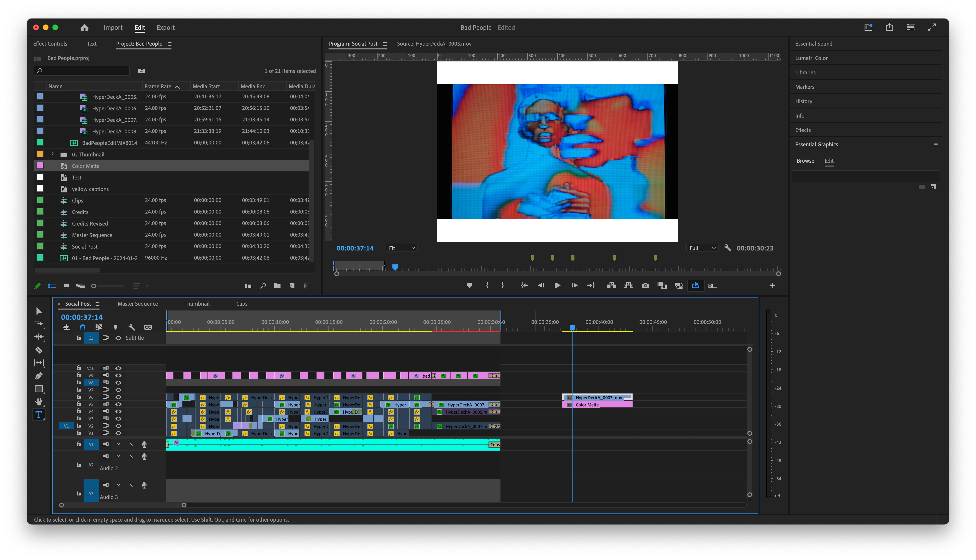Screen dimensions: 976x560
Task: Open the Lumetri Color panel
Action: (x=811, y=58)
